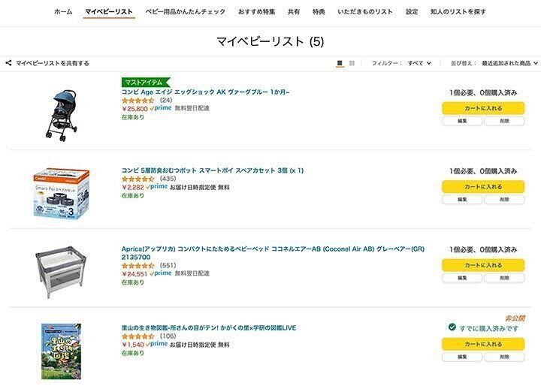Click the マイベビーリストを共有する link

[x=53, y=63]
